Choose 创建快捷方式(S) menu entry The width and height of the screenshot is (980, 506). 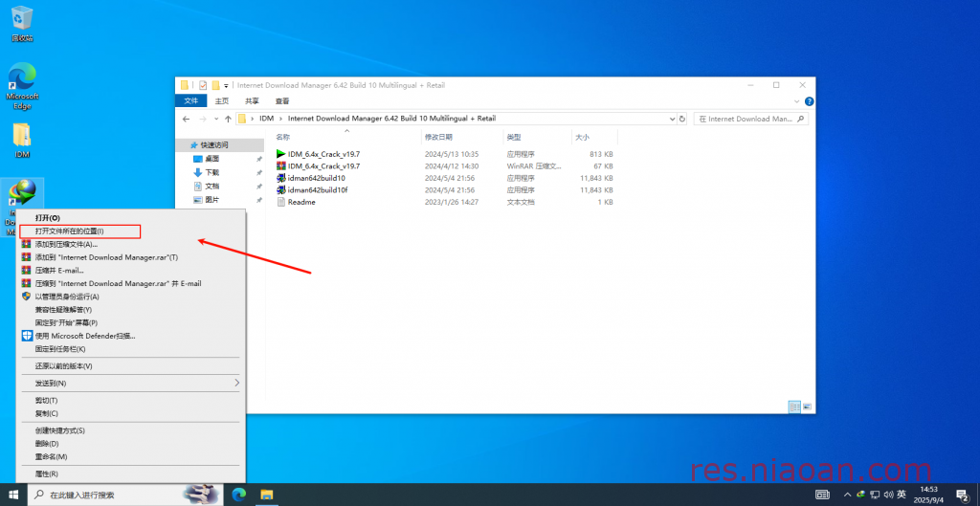(130, 430)
